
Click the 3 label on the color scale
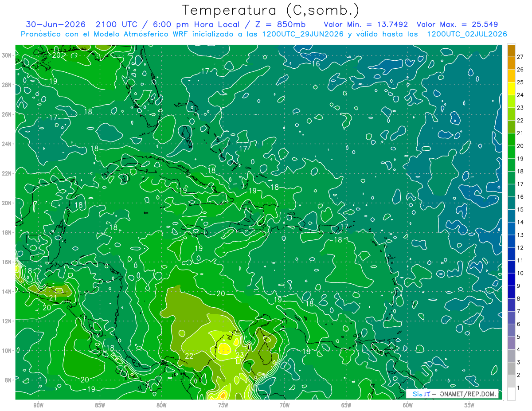point(519,362)
